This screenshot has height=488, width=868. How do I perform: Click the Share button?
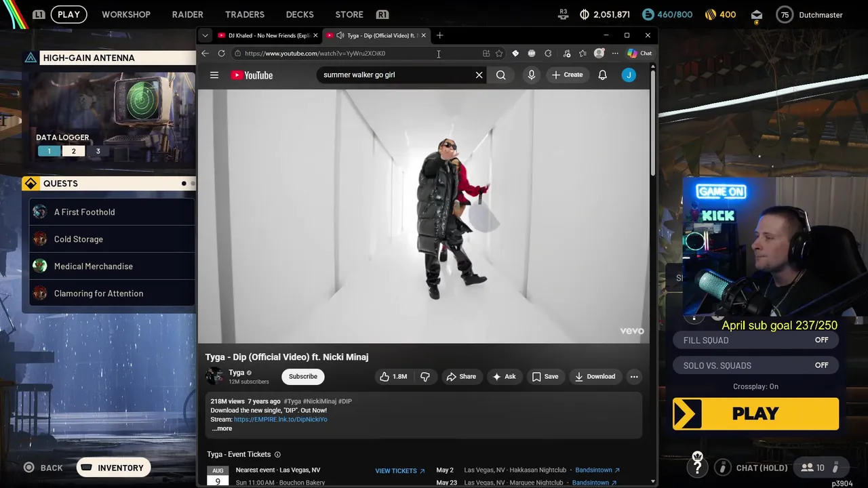[x=461, y=376]
